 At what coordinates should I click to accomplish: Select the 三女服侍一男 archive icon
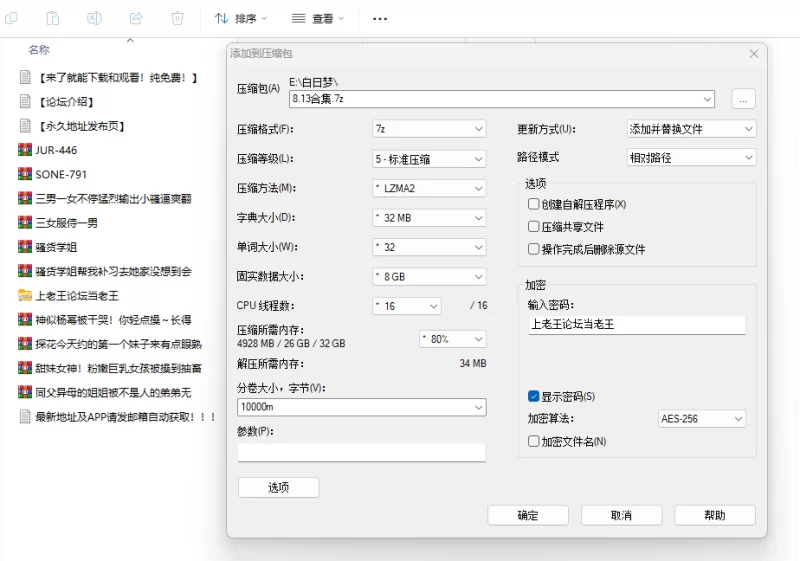tap(25, 222)
